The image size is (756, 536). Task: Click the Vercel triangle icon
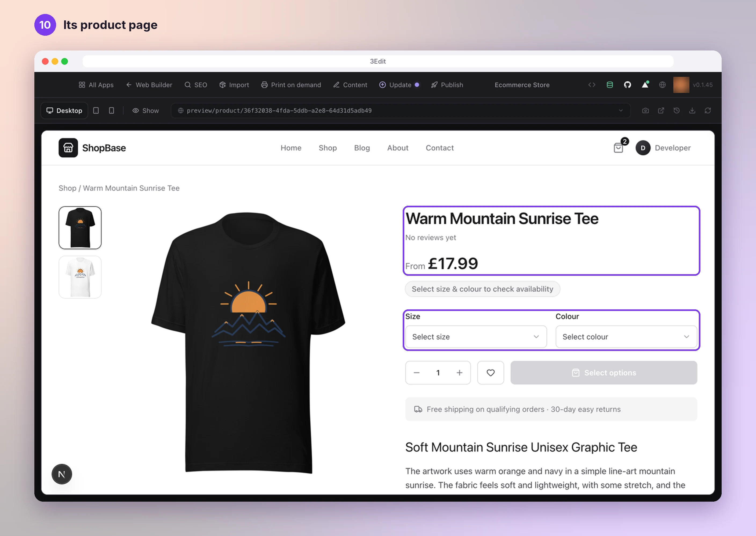coord(645,85)
